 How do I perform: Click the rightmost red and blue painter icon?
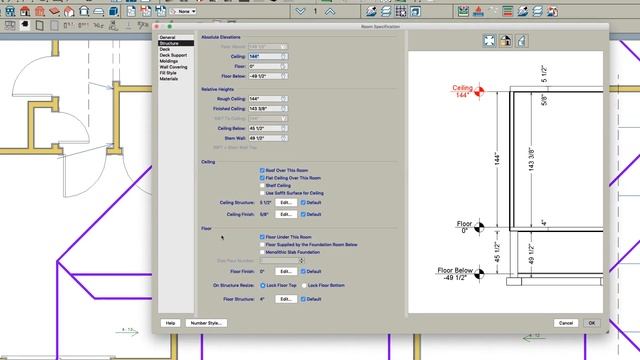(552, 11)
